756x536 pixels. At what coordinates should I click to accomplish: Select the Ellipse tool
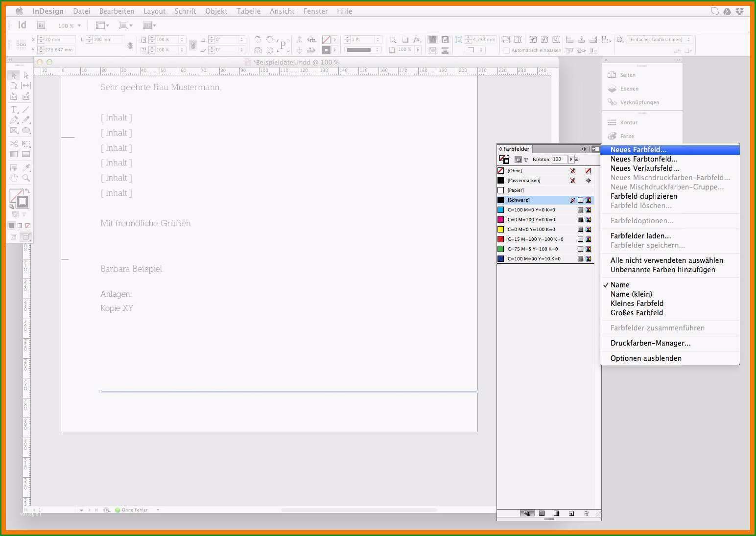pos(26,131)
